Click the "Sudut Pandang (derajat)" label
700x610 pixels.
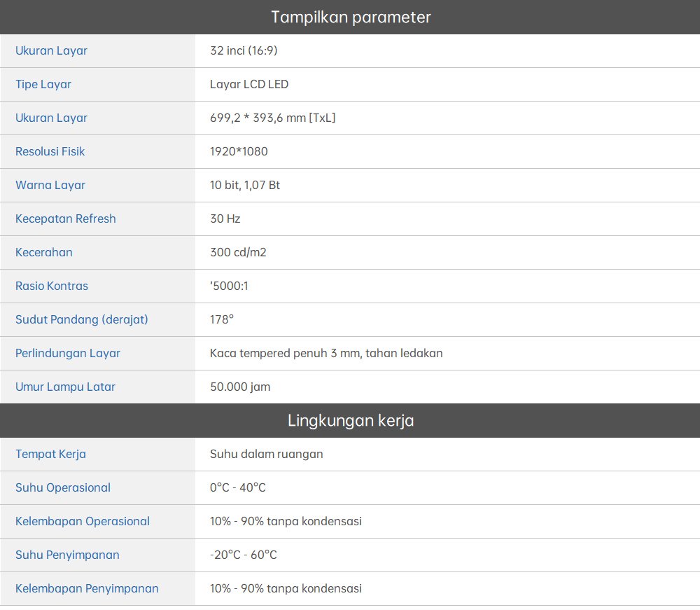click(82, 319)
